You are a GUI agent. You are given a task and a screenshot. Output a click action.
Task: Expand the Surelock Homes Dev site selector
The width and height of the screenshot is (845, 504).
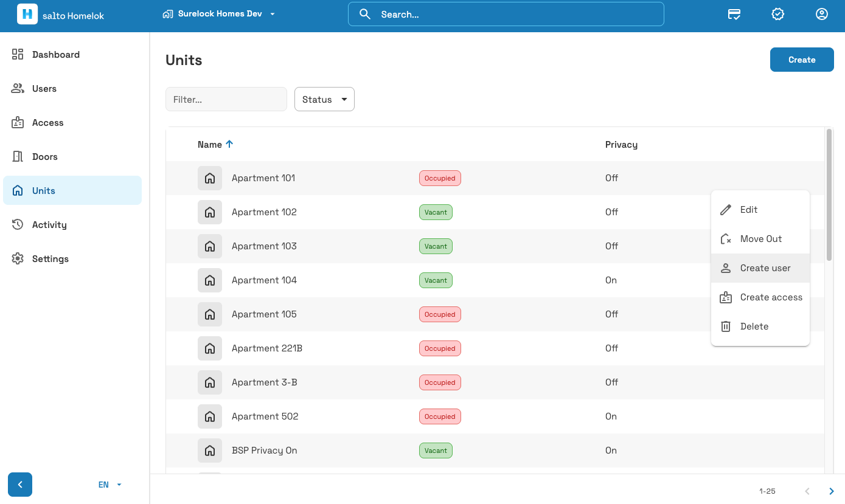(x=219, y=14)
